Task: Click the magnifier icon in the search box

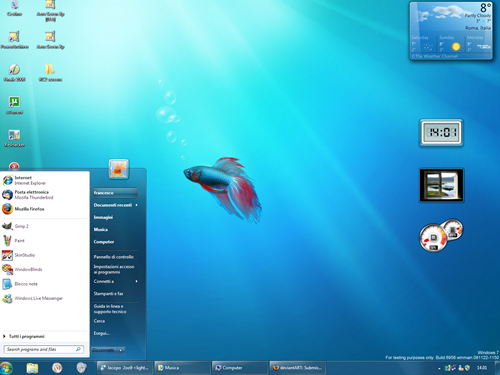Action: click(x=78, y=349)
